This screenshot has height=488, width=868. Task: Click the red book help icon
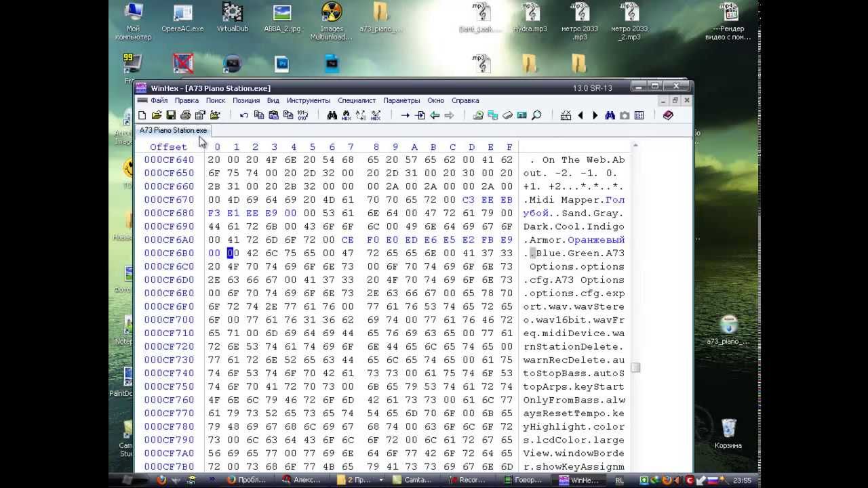[x=668, y=115]
